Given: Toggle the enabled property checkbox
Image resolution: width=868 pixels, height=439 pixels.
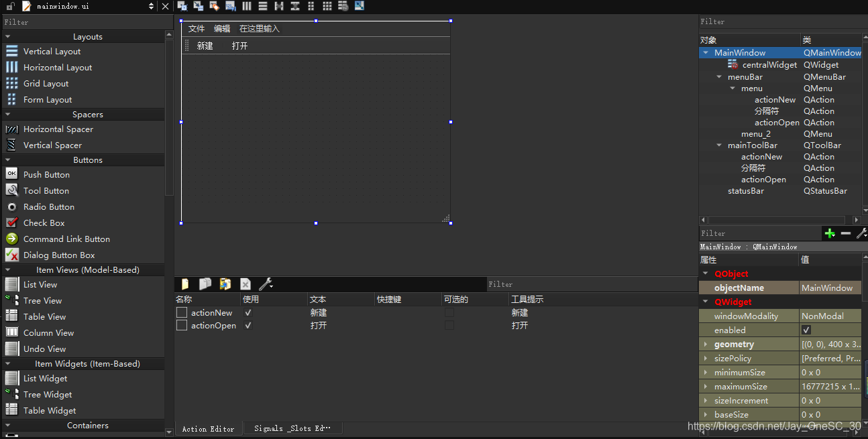Looking at the screenshot, I should click(806, 330).
